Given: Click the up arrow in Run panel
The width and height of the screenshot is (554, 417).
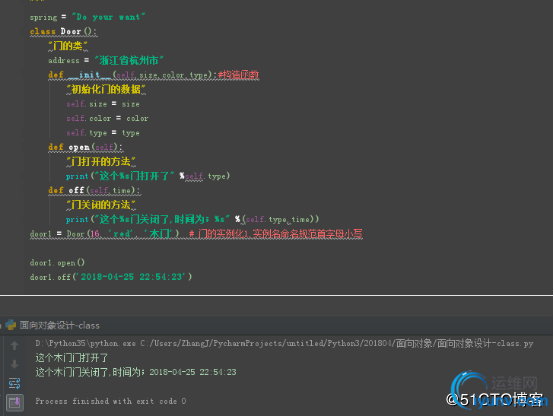Looking at the screenshot, I should pyautogui.click(x=14, y=345).
